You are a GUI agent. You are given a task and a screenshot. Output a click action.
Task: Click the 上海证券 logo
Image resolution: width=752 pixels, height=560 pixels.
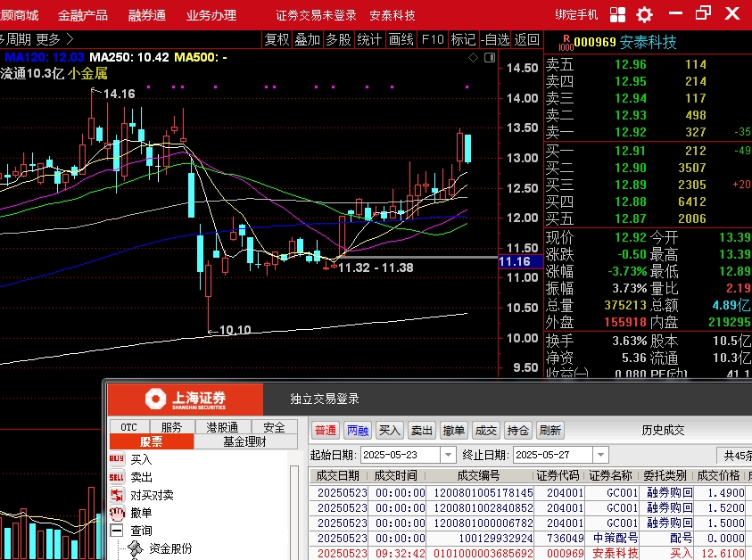point(186,399)
